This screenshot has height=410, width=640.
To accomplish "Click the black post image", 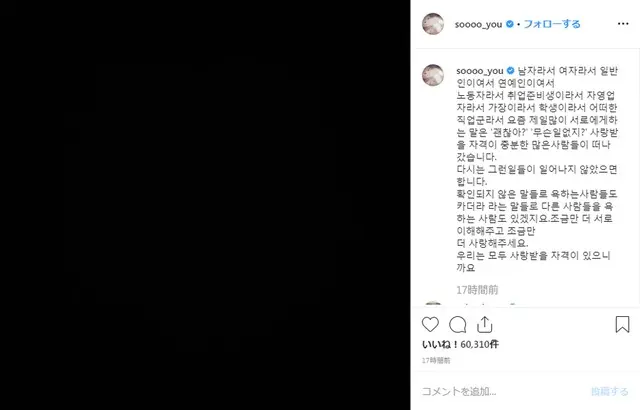I will pos(205,205).
